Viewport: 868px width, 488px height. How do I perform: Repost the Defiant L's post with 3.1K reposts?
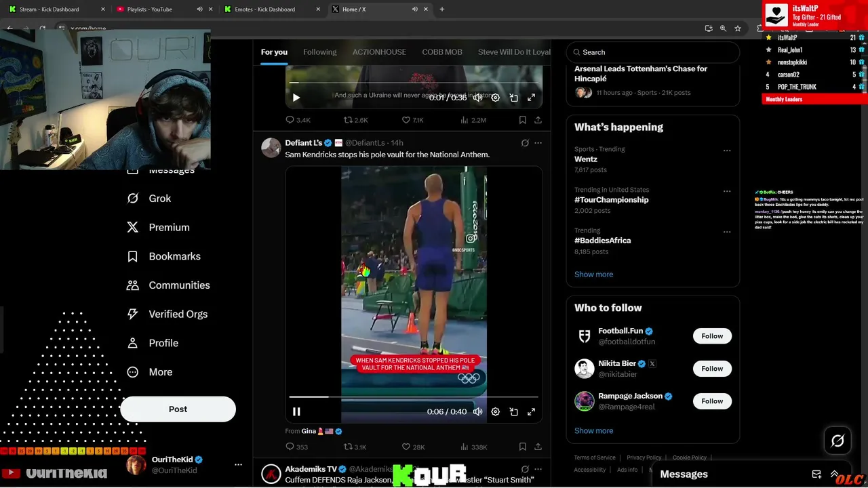pyautogui.click(x=355, y=447)
